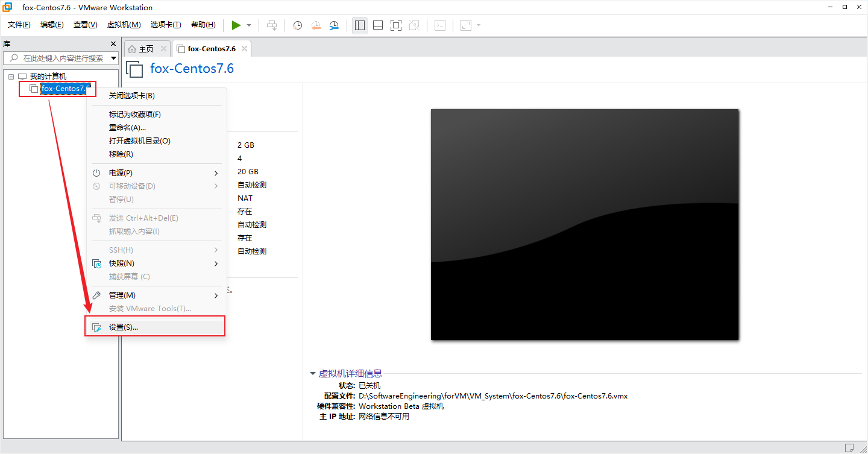Open the stretch display dropdown arrow

pos(479,25)
